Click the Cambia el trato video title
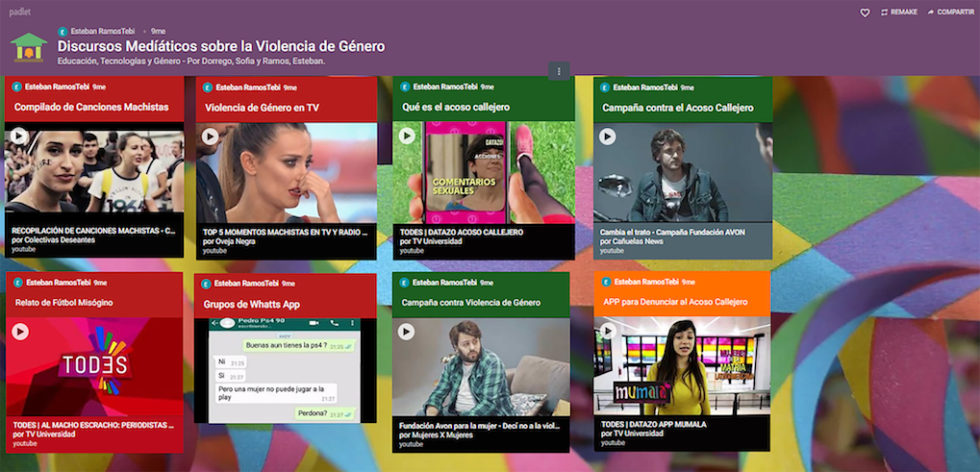Image resolution: width=980 pixels, height=472 pixels. coord(672,232)
